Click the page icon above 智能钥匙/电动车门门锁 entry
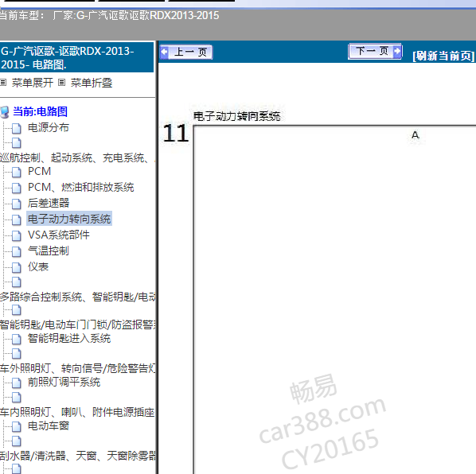 point(17,309)
